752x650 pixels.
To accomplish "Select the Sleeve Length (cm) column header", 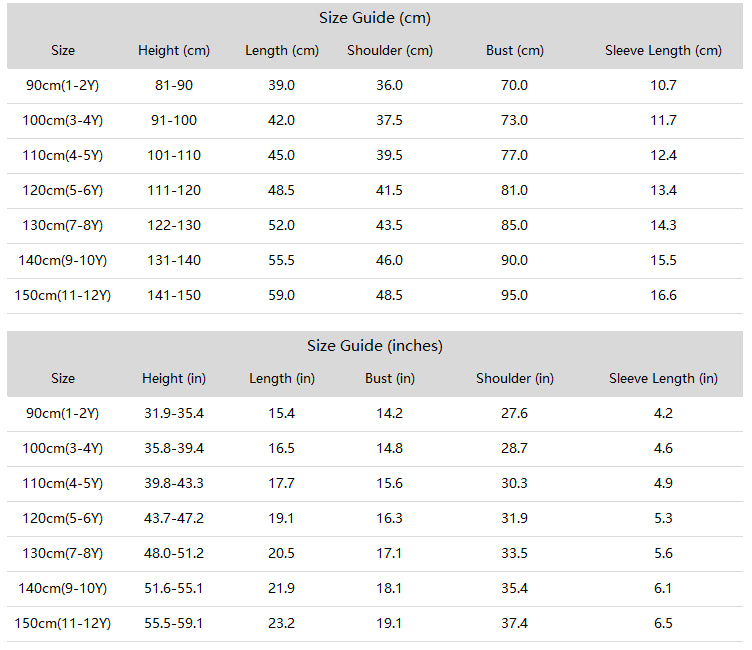I will click(663, 50).
